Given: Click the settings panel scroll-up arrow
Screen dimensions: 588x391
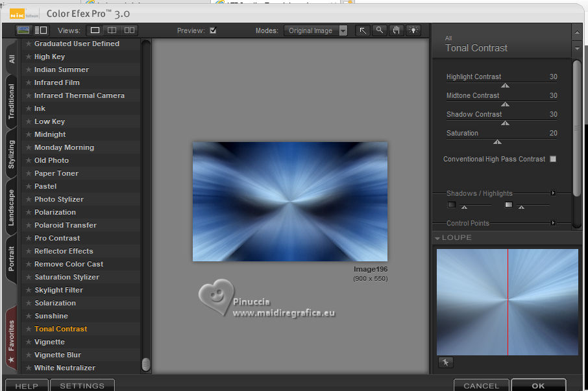Looking at the screenshot, I should coord(577,33).
